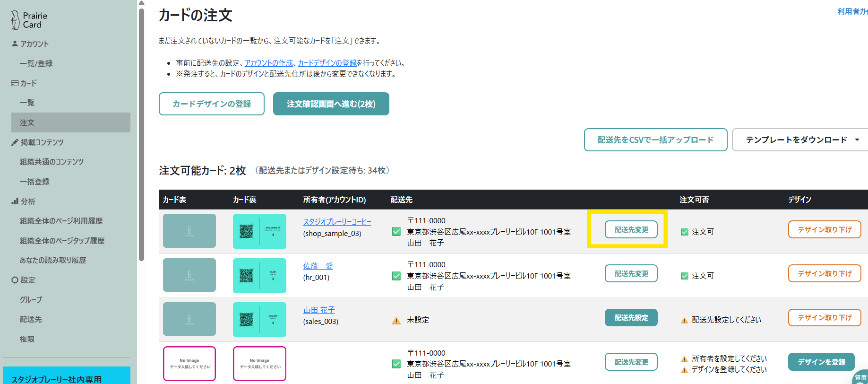Click the 設定 gear icon
Image resolution: width=868 pixels, height=384 pixels.
tap(15, 280)
